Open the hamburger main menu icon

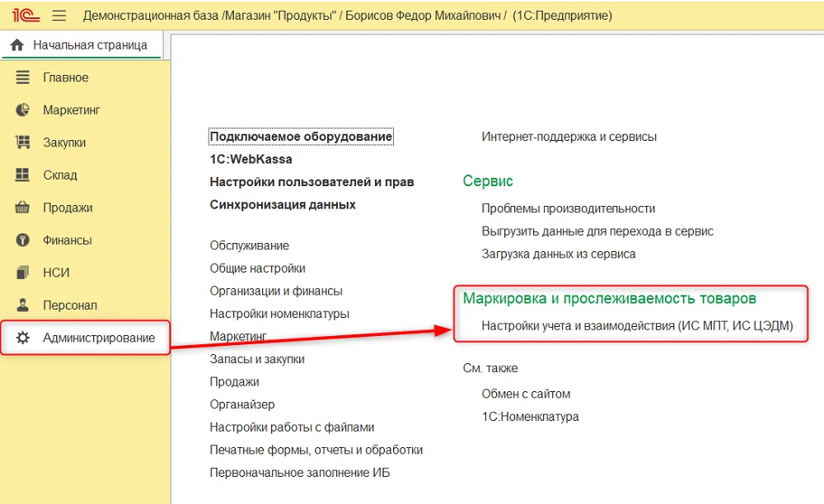coord(59,16)
